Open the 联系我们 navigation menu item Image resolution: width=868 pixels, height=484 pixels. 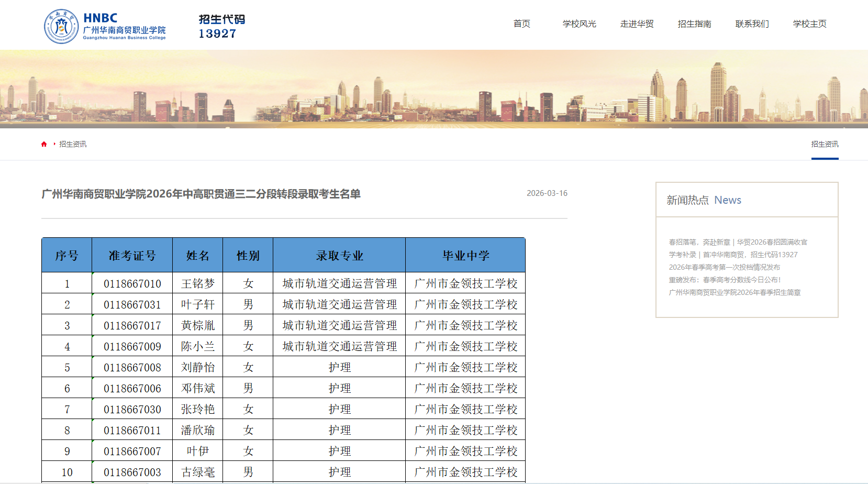pos(751,24)
